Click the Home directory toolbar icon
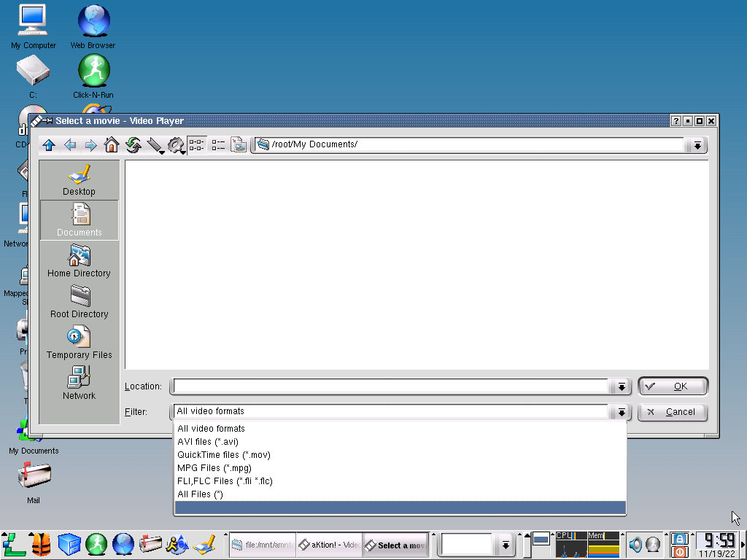 pos(112,145)
